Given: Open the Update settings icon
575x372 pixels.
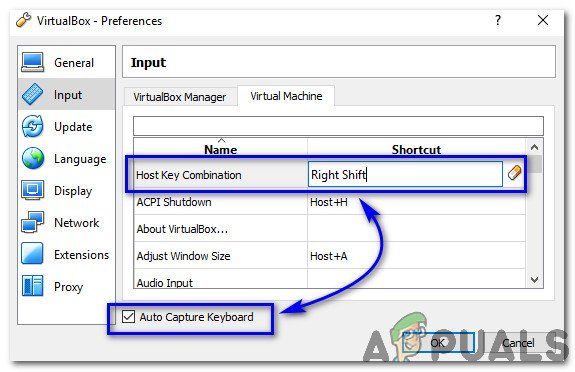Looking at the screenshot, I should point(32,126).
